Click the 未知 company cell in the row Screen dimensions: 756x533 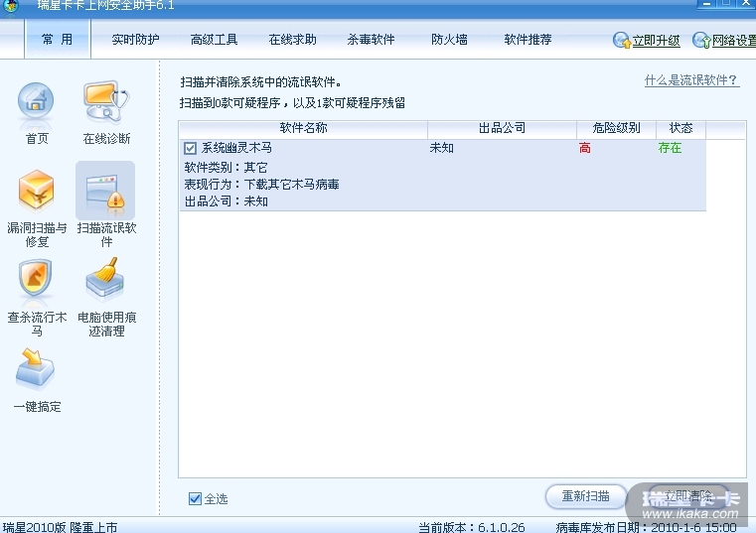(x=442, y=148)
